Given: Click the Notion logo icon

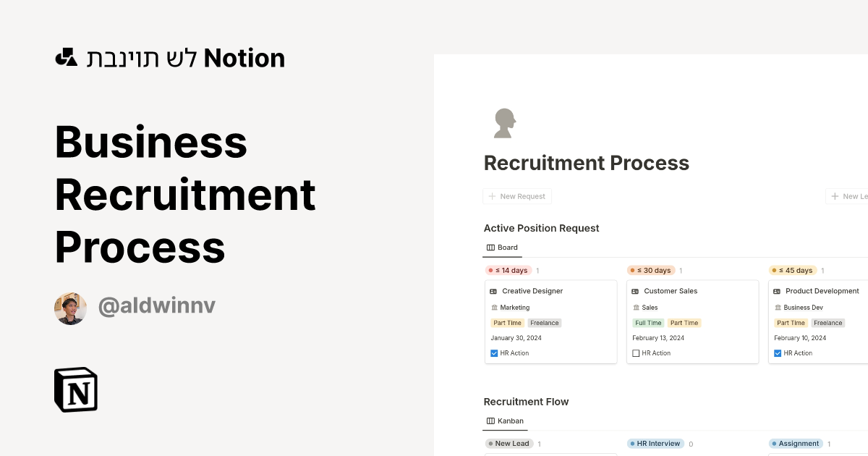Looking at the screenshot, I should tap(76, 389).
